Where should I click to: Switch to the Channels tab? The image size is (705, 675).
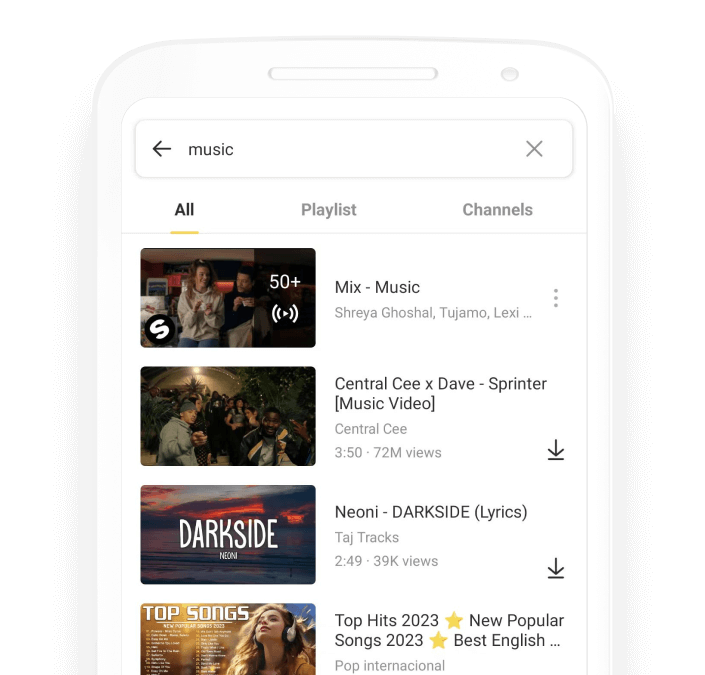[497, 210]
